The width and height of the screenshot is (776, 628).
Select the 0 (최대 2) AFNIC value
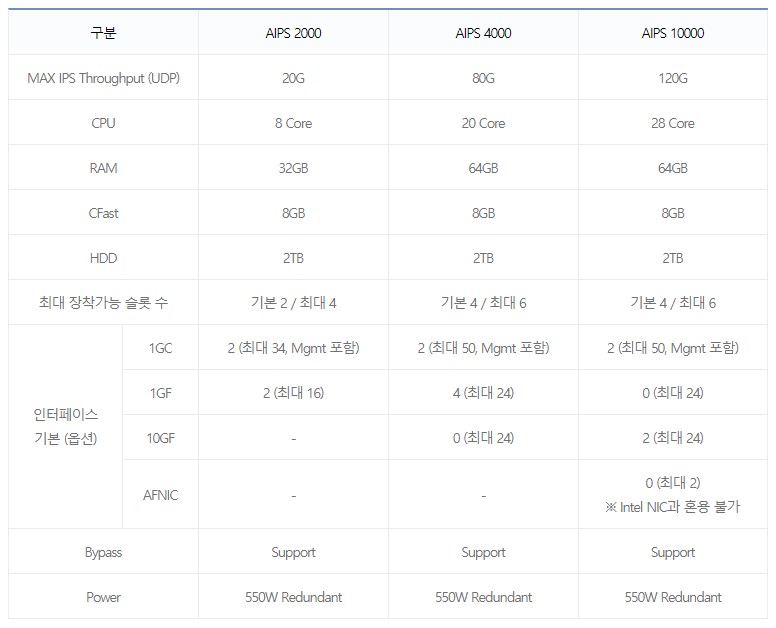pyautogui.click(x=673, y=483)
